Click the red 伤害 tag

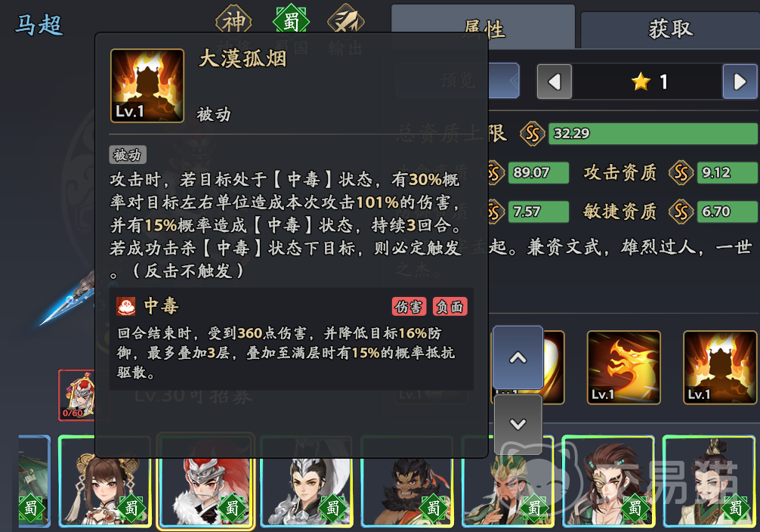[x=409, y=307]
